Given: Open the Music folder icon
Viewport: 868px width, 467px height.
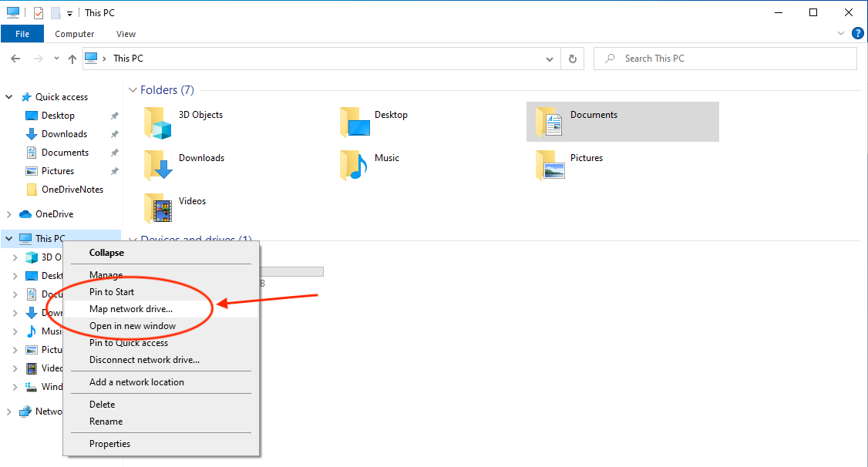Looking at the screenshot, I should [x=354, y=165].
